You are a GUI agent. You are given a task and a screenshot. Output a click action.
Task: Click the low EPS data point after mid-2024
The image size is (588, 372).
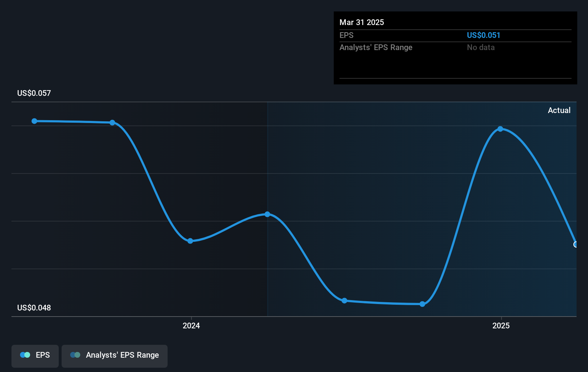coord(344,301)
